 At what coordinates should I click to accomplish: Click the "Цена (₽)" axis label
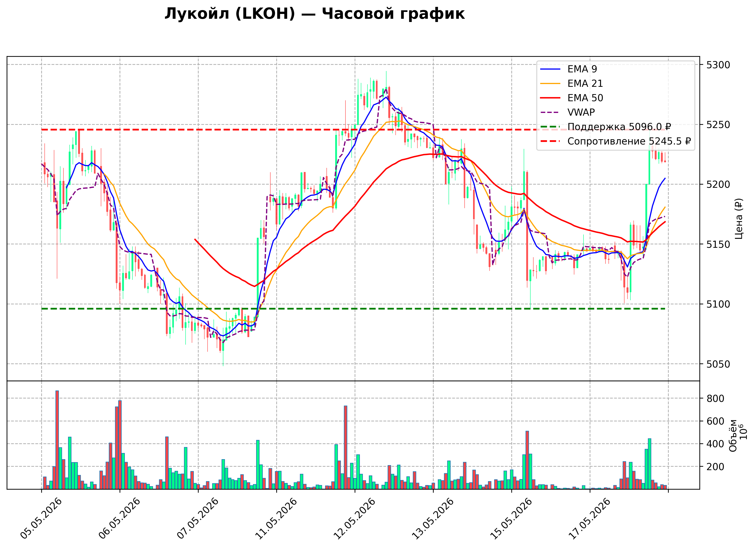click(739, 218)
